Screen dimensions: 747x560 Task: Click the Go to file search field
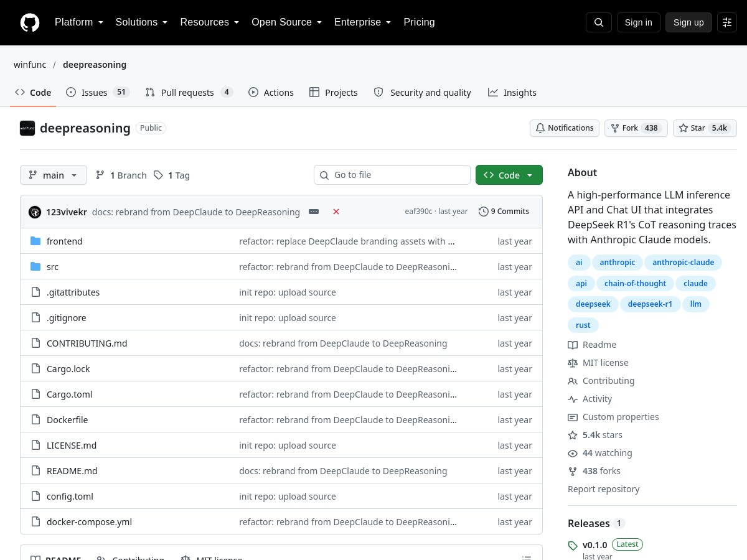[x=392, y=175]
